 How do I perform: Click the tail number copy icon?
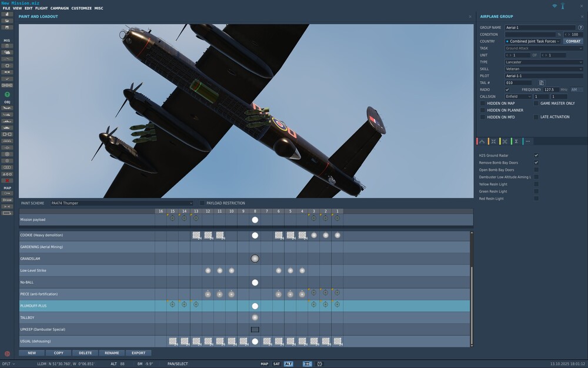pyautogui.click(x=542, y=82)
